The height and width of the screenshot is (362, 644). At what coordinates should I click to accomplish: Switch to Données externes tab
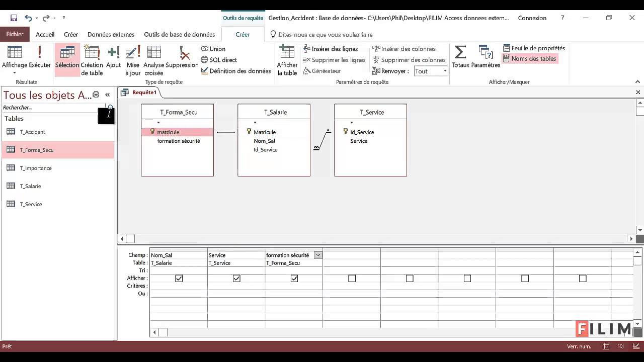click(111, 35)
